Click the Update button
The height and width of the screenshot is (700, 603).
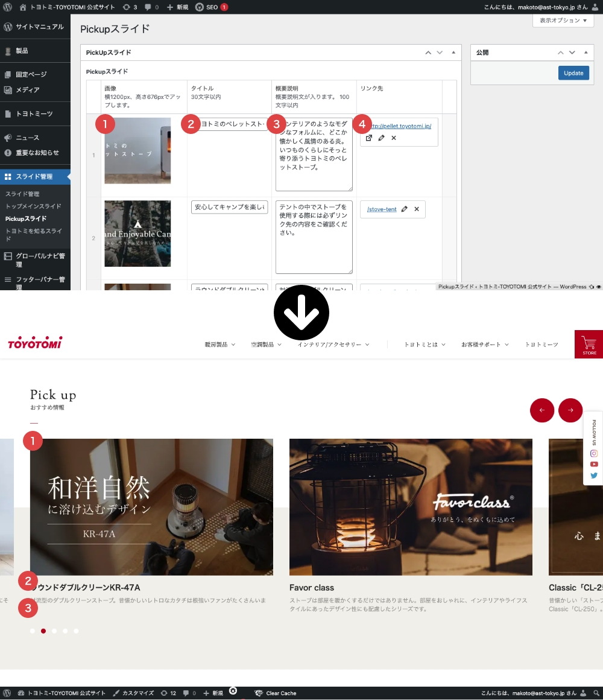click(x=573, y=73)
